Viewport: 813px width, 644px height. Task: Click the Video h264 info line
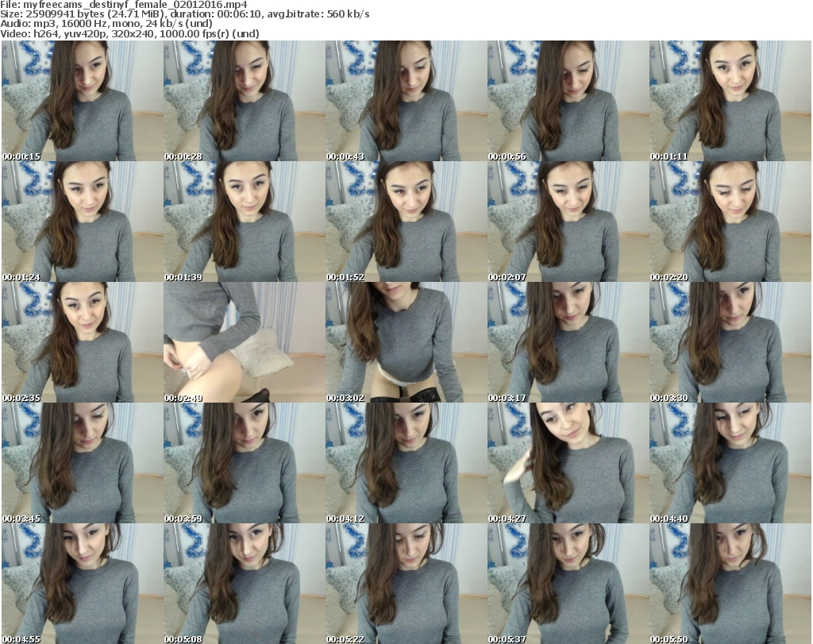coord(129,33)
